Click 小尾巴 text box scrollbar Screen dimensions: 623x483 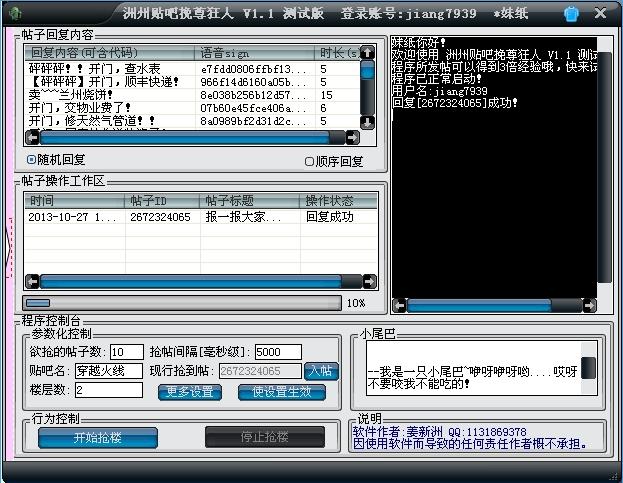coord(589,368)
